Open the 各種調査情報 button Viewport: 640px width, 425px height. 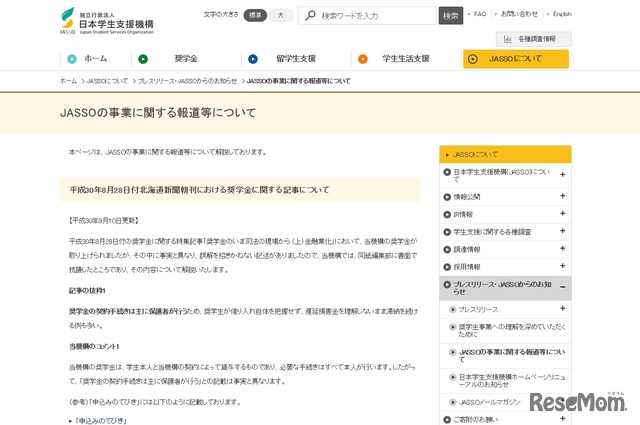tap(533, 39)
